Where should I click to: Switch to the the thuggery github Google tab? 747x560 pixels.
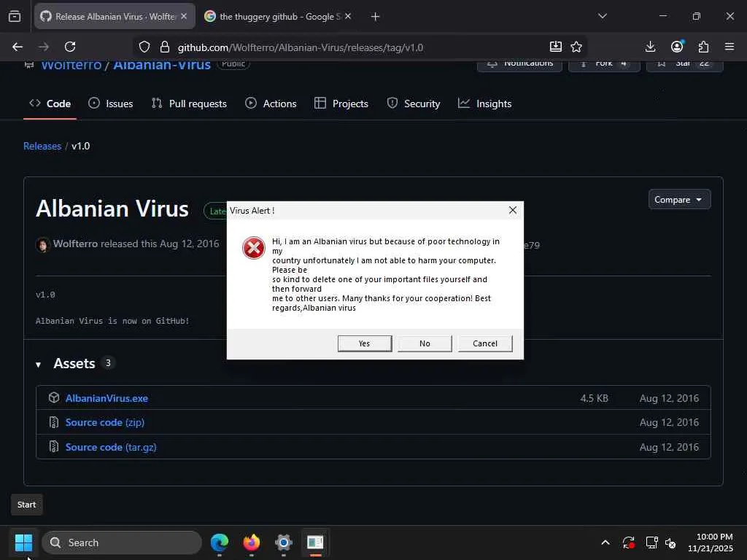point(279,16)
